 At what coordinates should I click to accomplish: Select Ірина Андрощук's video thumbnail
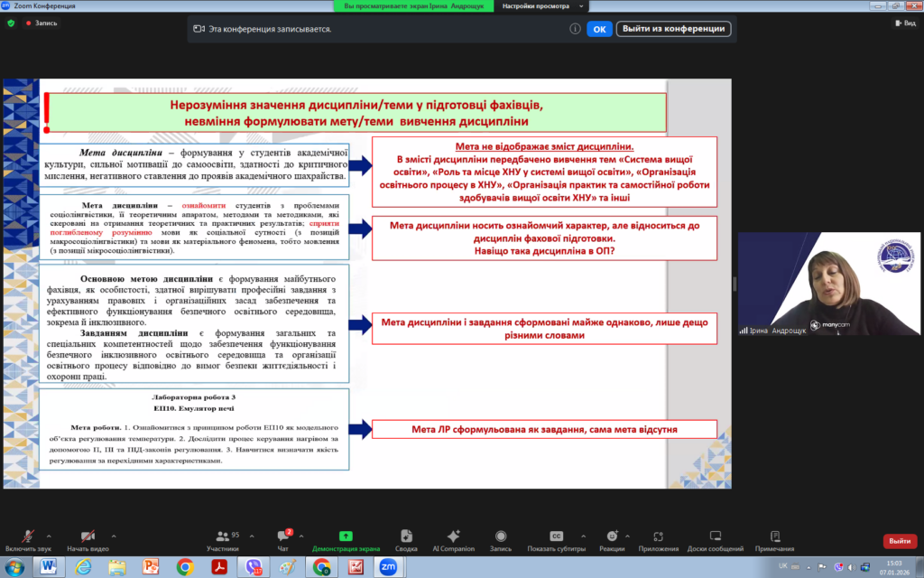828,284
